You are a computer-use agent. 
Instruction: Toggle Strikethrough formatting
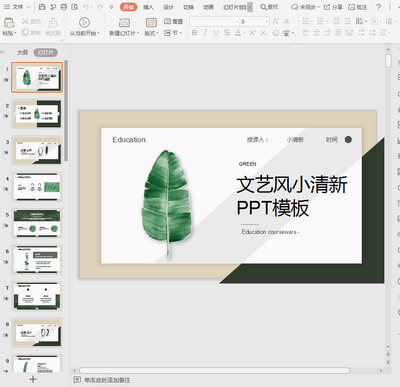click(x=227, y=33)
